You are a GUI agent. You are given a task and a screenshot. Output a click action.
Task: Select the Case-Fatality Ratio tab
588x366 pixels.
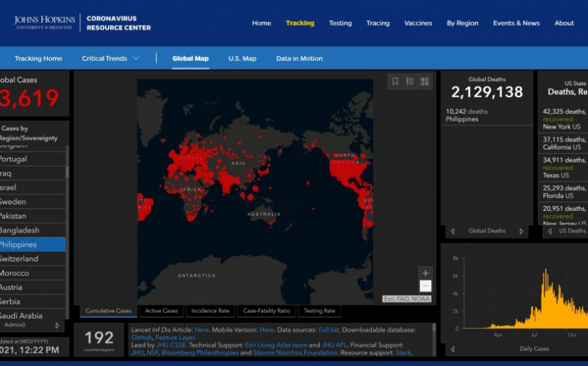[x=266, y=311]
